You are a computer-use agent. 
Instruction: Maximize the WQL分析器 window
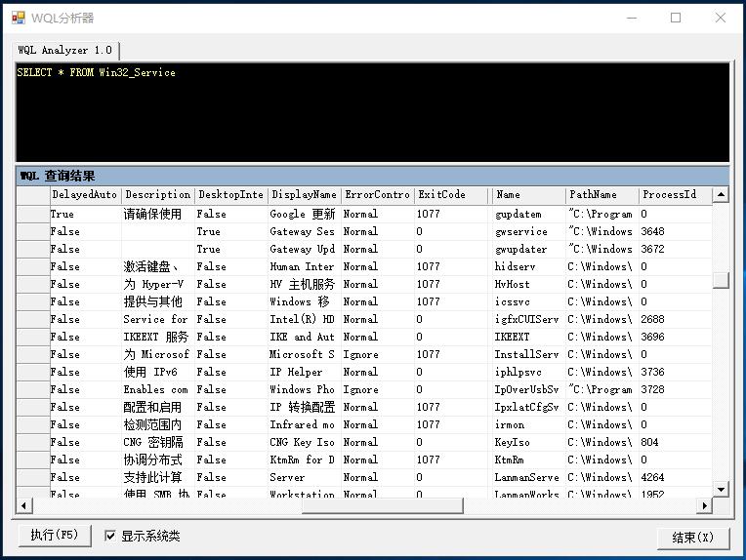pyautogui.click(x=676, y=18)
